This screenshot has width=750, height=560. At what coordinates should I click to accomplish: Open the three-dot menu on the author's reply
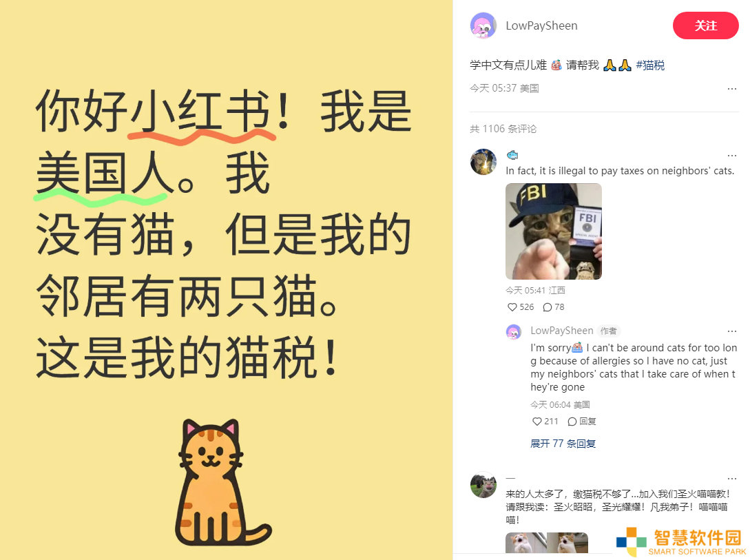coord(732,331)
